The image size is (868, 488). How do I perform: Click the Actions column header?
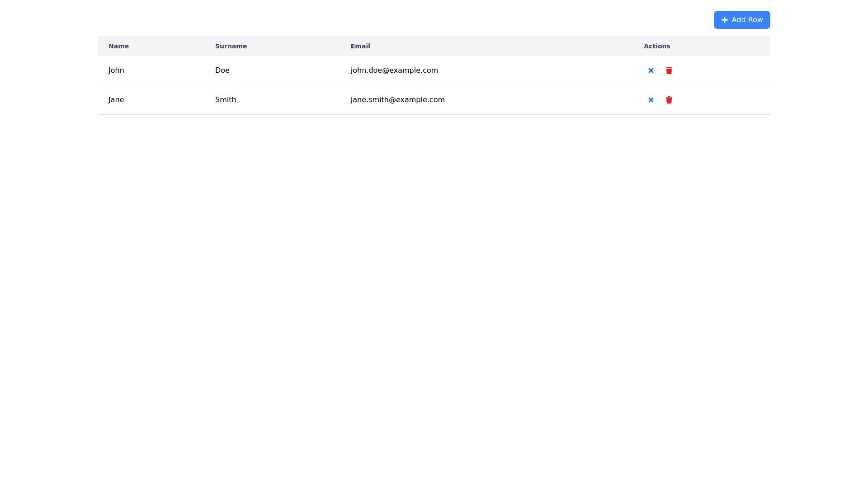pyautogui.click(x=657, y=46)
